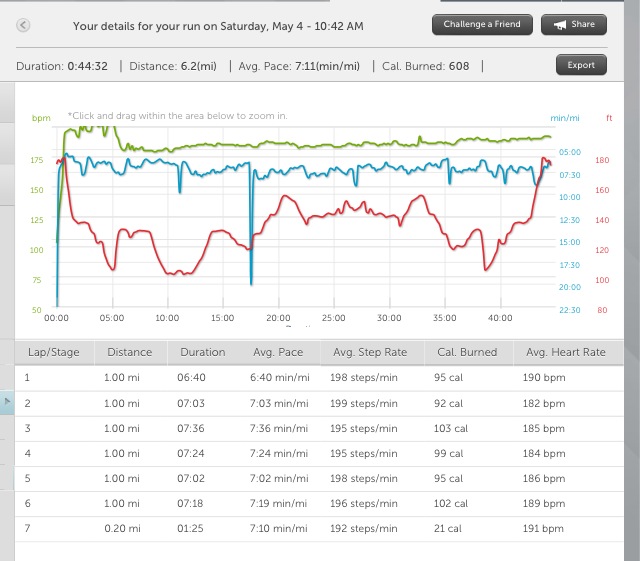Click the back arrow icon beside the run title
640x561 pixels.
pyautogui.click(x=24, y=25)
